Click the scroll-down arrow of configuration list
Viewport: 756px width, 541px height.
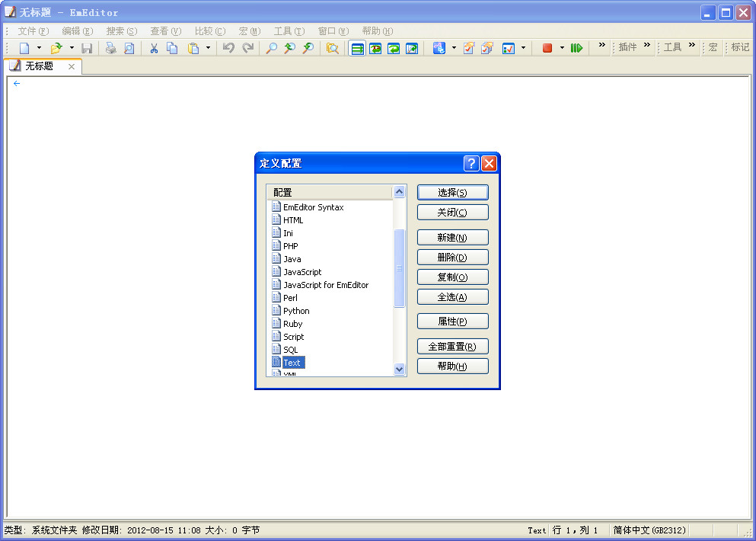(400, 369)
